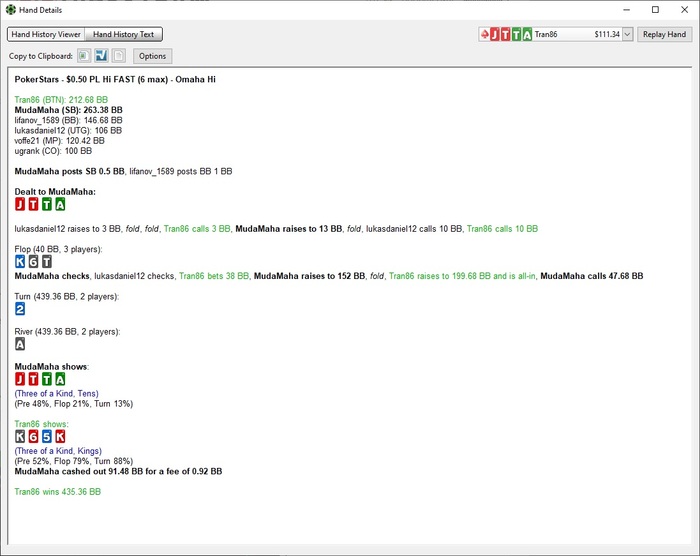Click 'MudaMaha posts SB 0.5 BB' text
Image resolution: width=700 pixels, height=556 pixels.
point(70,171)
